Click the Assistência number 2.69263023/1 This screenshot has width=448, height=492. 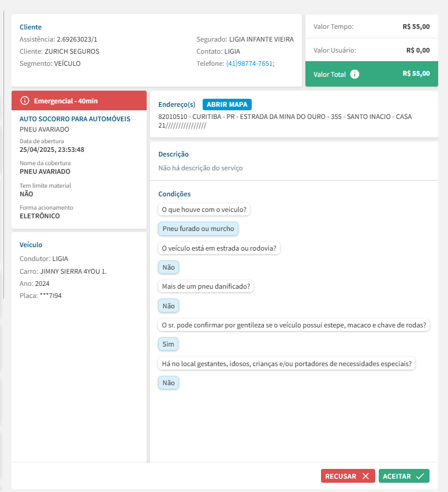[77, 39]
